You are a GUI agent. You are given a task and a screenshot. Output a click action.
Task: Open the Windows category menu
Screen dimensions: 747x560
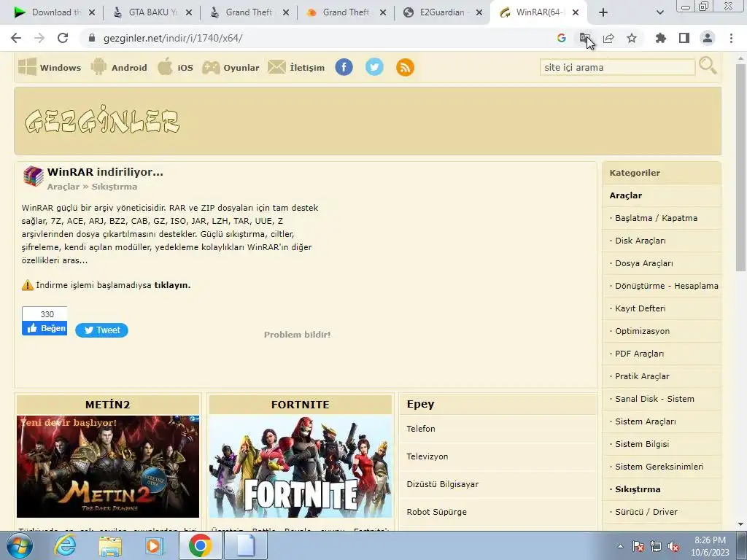50,67
